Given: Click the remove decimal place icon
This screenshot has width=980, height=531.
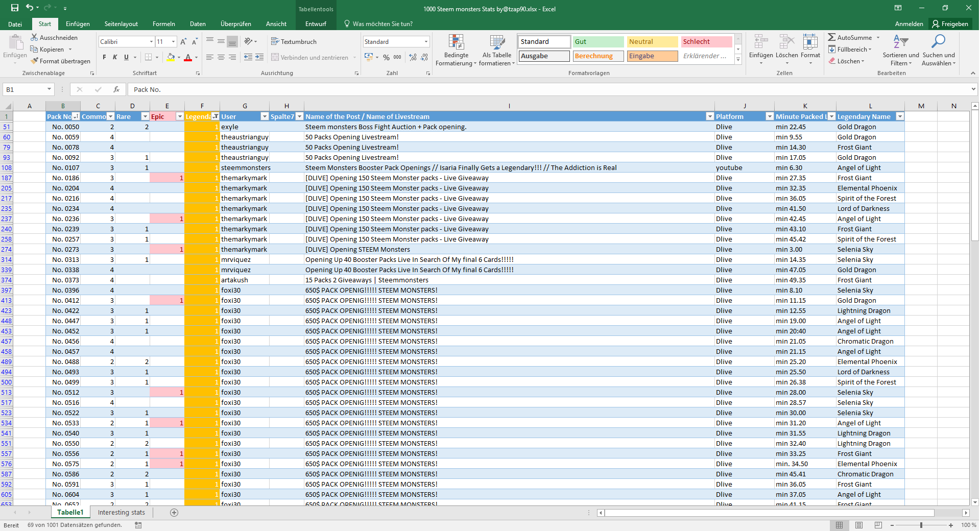Looking at the screenshot, I should [x=424, y=57].
